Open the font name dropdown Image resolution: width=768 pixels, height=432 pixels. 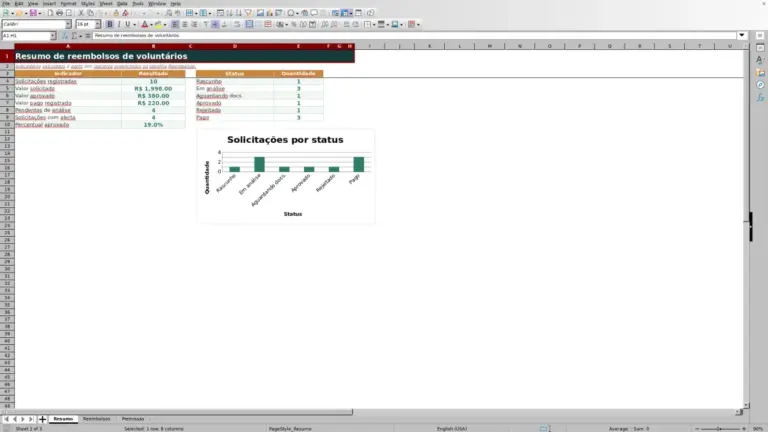[x=68, y=24]
